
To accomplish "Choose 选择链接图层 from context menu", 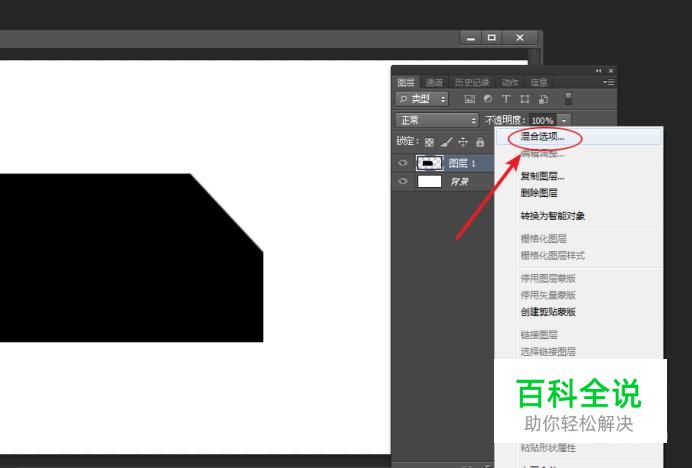I will pyautogui.click(x=579, y=351).
